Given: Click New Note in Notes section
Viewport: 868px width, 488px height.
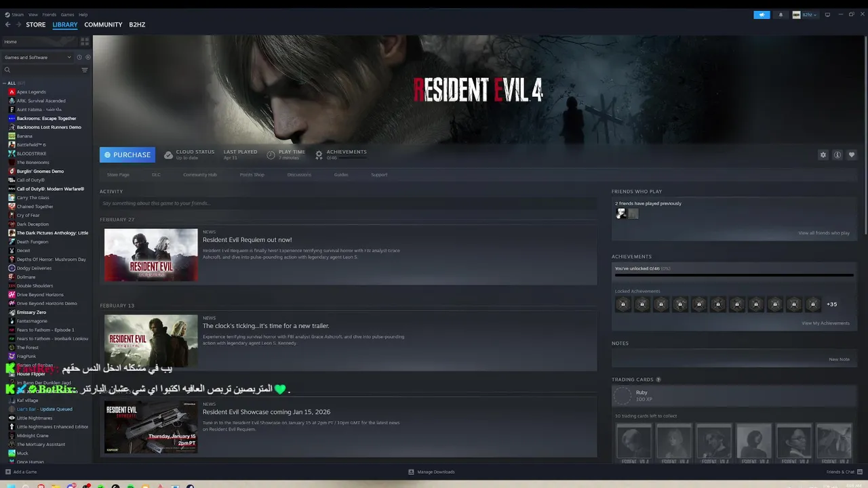Looking at the screenshot, I should pyautogui.click(x=839, y=359).
